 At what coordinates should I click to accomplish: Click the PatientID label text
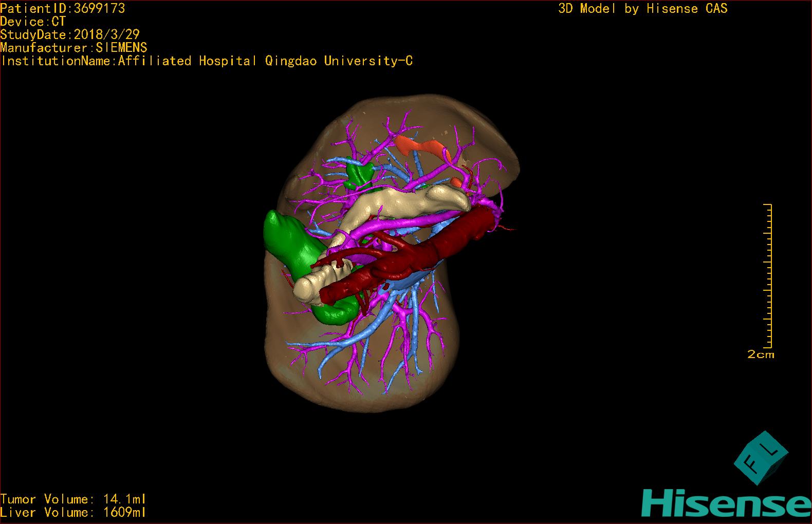[63, 8]
